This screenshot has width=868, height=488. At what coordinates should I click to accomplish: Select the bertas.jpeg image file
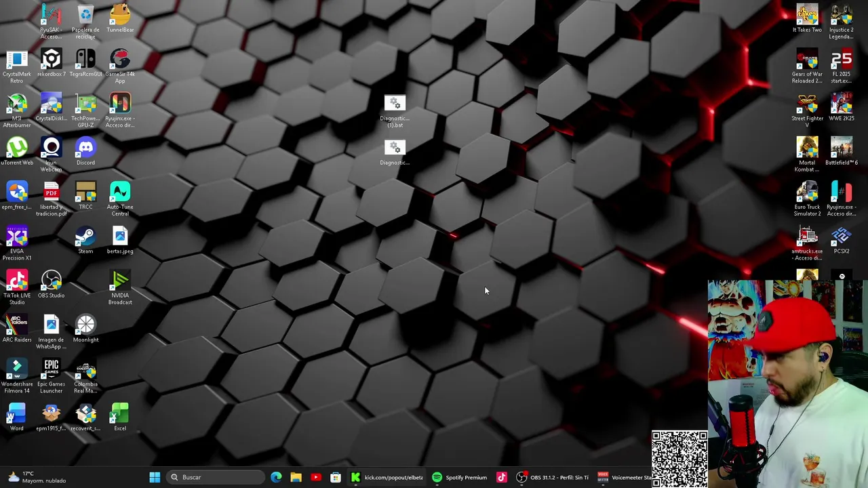120,240
